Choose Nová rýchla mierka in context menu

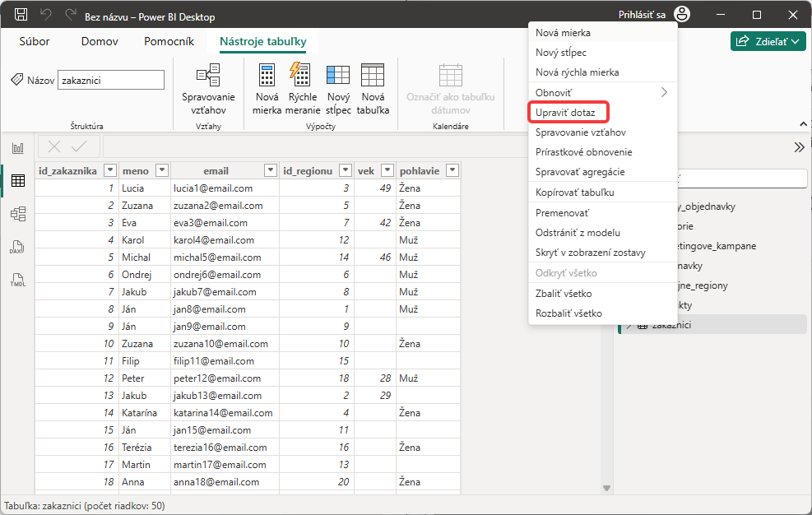click(603, 72)
